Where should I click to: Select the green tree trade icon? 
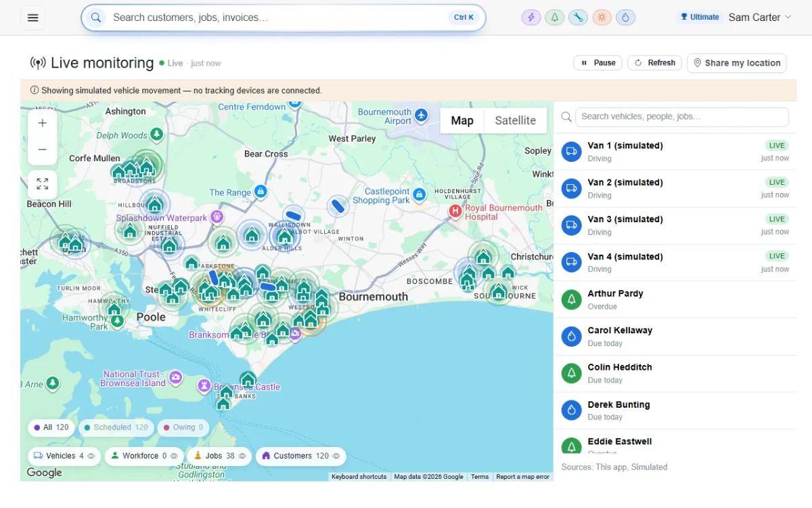pos(555,18)
